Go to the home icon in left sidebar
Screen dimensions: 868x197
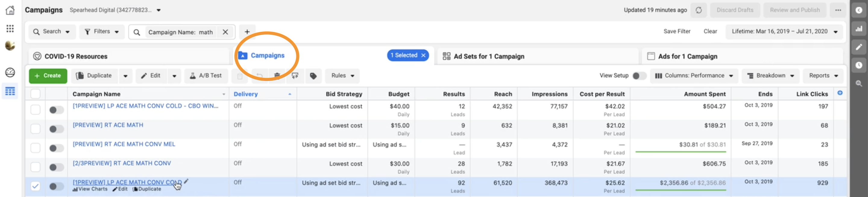tap(10, 10)
